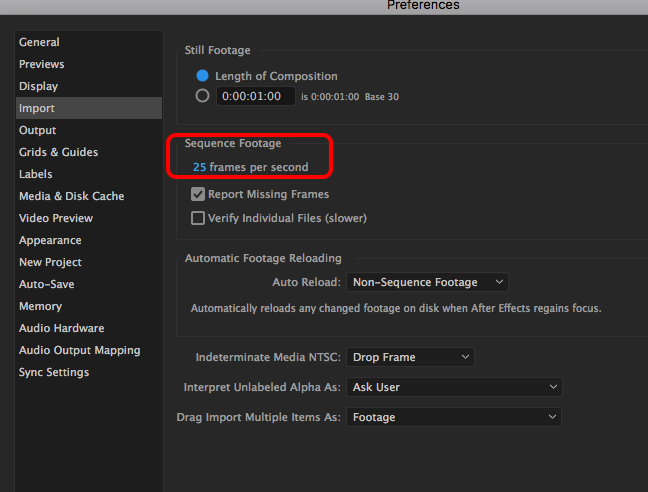Expand the Interpret Unlabeled Alpha As dropdown
Image resolution: width=648 pixels, height=492 pixels.
pyautogui.click(x=454, y=387)
